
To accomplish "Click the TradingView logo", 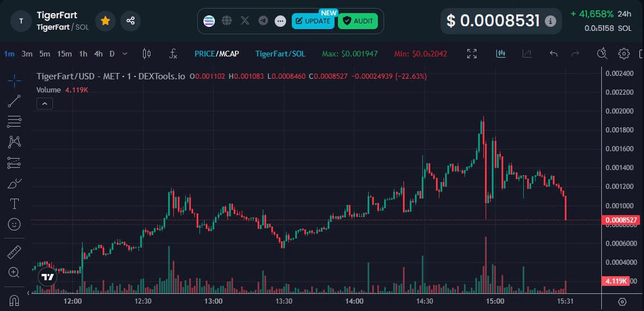I will tap(48, 277).
